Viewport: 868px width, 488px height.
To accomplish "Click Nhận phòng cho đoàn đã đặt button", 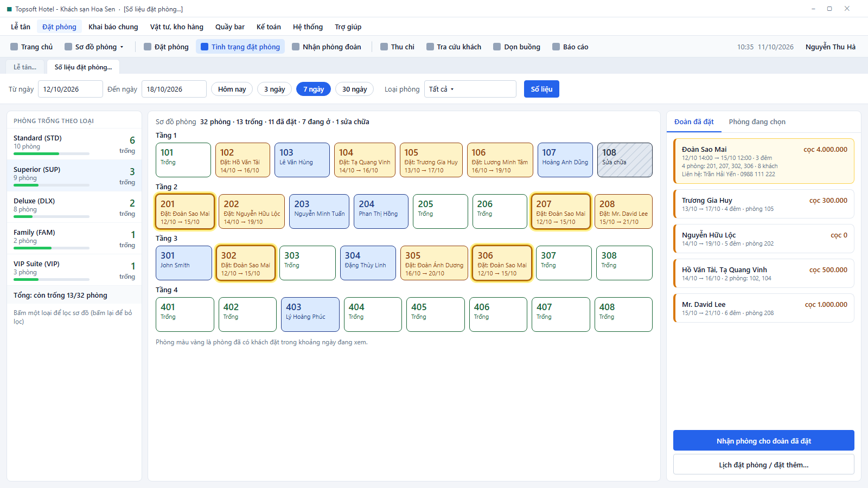I will (763, 441).
